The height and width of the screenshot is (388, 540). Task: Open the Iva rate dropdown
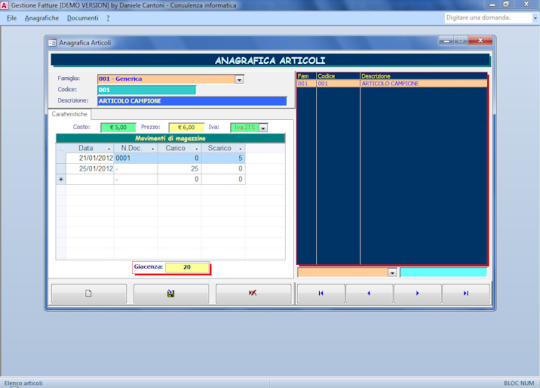[263, 128]
